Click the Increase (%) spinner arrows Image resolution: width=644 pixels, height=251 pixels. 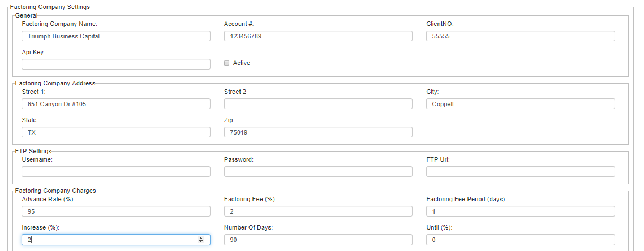201,240
